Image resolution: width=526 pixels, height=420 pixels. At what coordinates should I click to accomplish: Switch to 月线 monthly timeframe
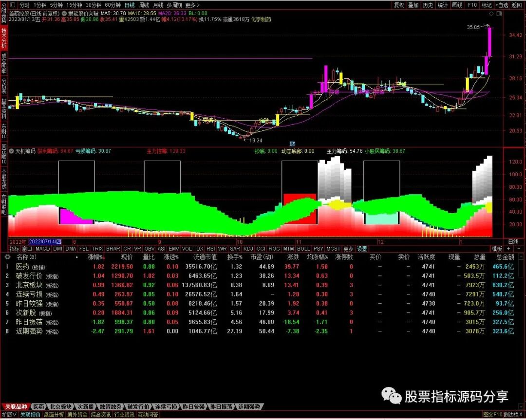tap(158, 5)
